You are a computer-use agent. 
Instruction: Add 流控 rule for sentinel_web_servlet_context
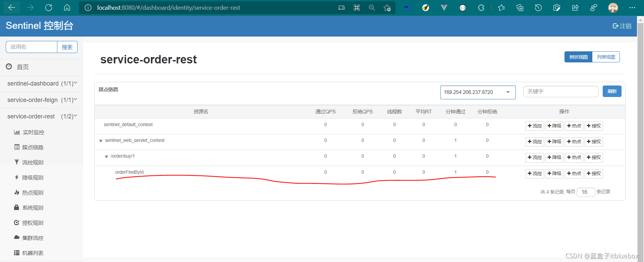[535, 142]
